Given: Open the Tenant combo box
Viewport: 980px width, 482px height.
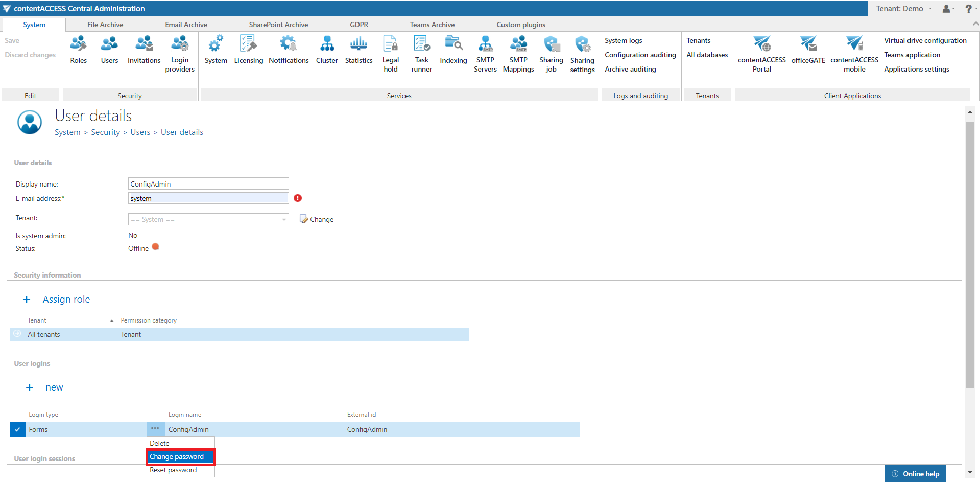Looking at the screenshot, I should pyautogui.click(x=208, y=219).
